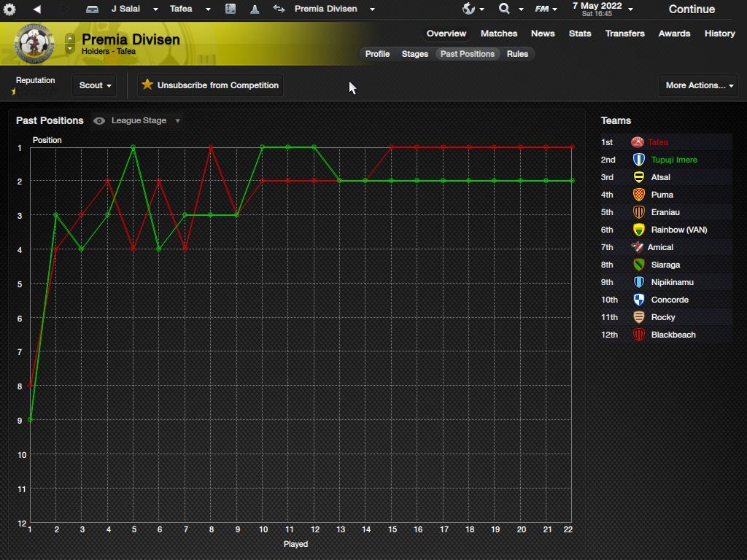The image size is (747, 560).
Task: Open the More Actions dropdown
Action: [x=699, y=85]
